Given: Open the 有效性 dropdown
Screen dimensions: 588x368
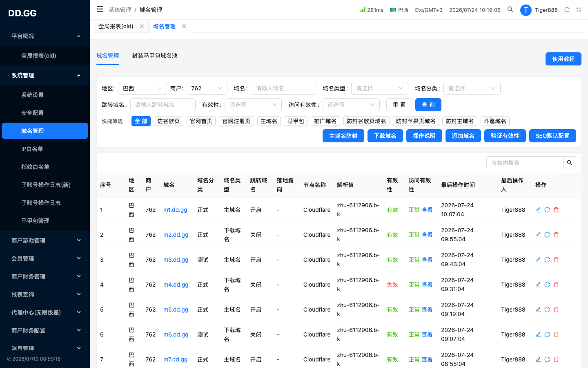Looking at the screenshot, I should click(x=253, y=105).
